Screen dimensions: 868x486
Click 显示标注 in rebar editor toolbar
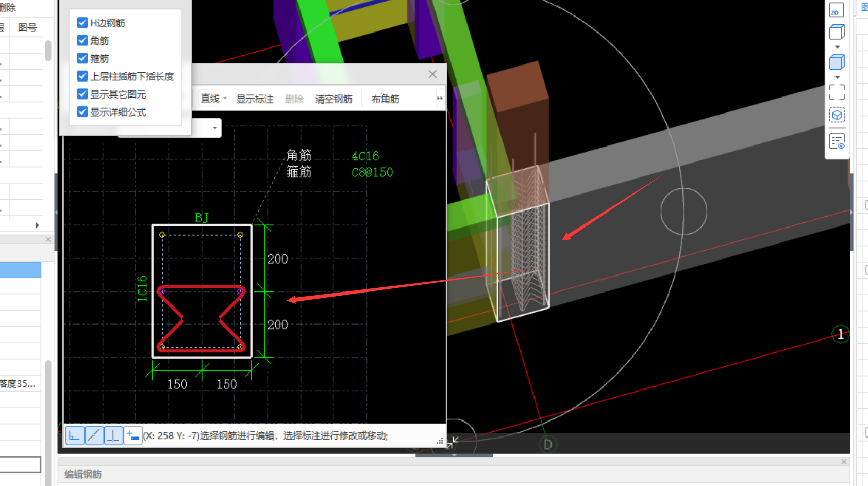255,99
